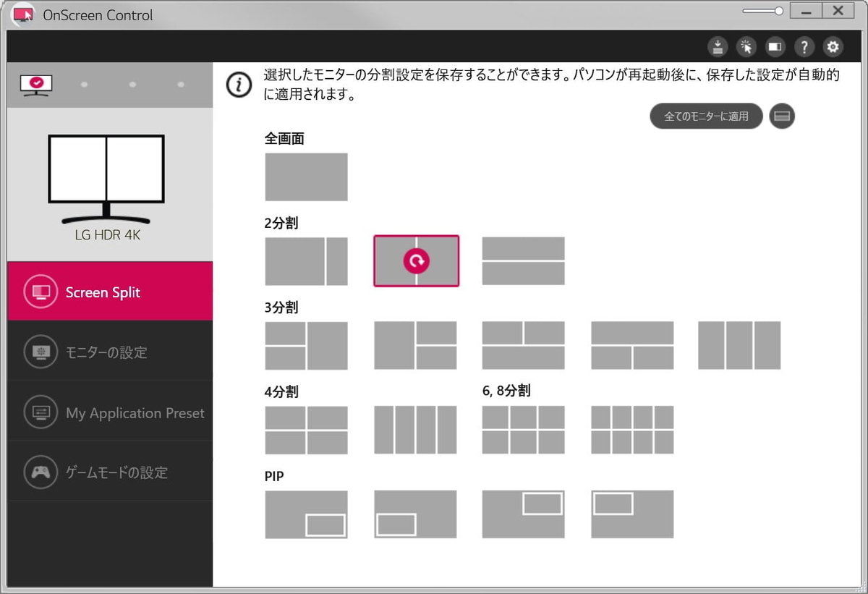This screenshot has height=594, width=868.
Task: Open the settings gear icon
Action: (x=833, y=47)
